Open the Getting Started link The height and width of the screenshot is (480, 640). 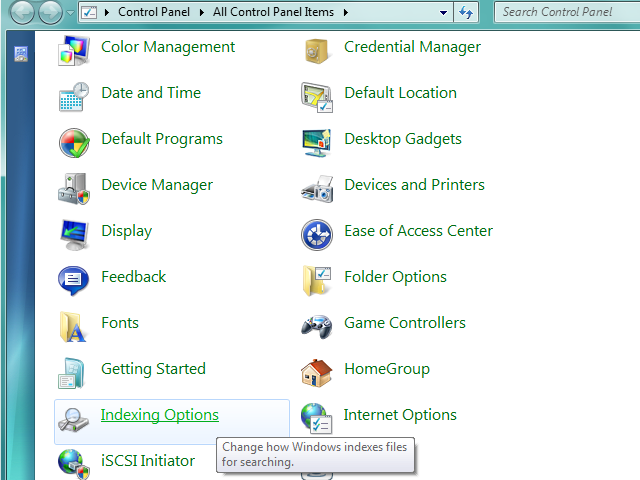coord(153,369)
